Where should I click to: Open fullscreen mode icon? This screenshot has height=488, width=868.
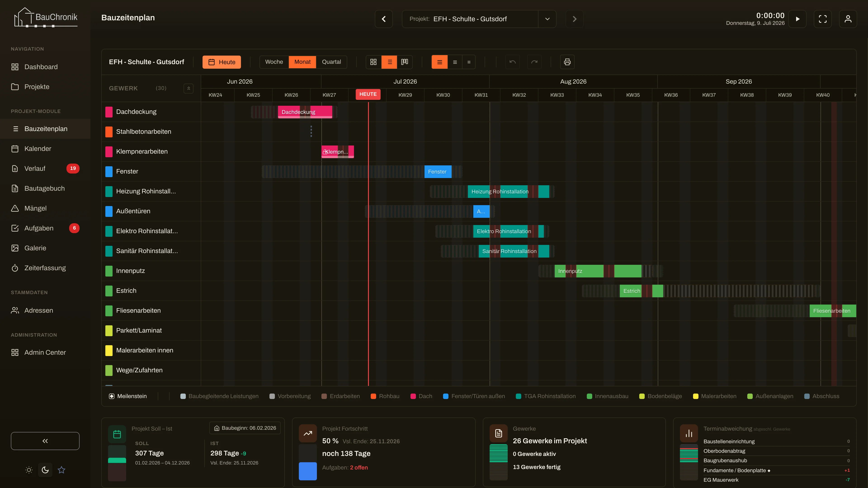823,19
